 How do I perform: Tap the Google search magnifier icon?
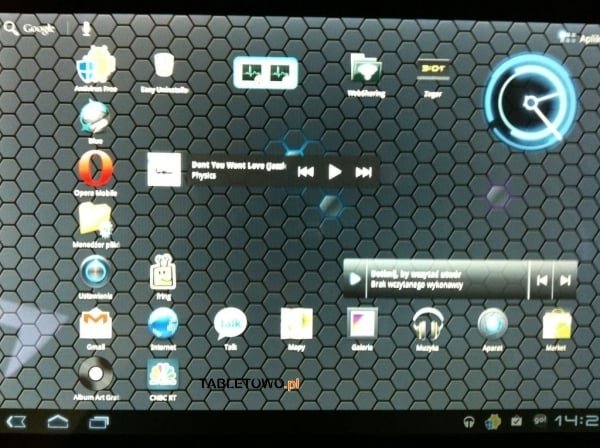11,28
